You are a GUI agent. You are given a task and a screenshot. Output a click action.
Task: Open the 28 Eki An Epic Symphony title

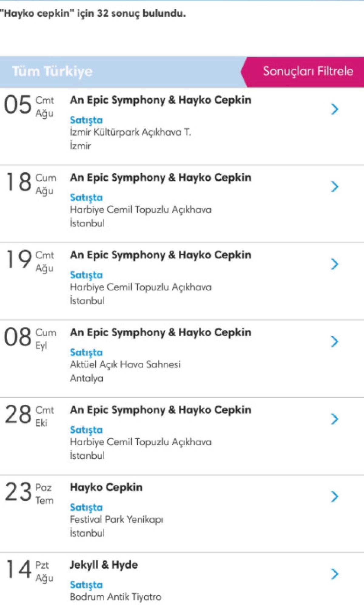[x=160, y=410]
